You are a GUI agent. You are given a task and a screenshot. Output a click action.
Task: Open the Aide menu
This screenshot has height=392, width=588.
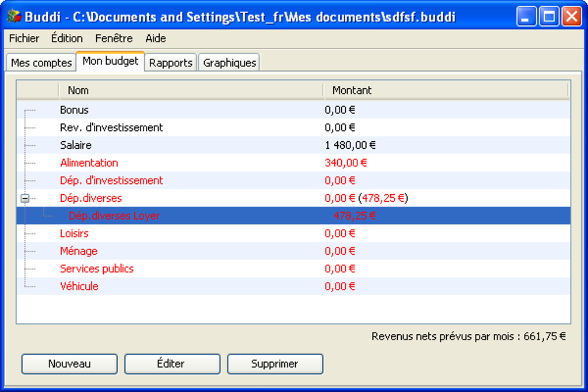click(156, 39)
